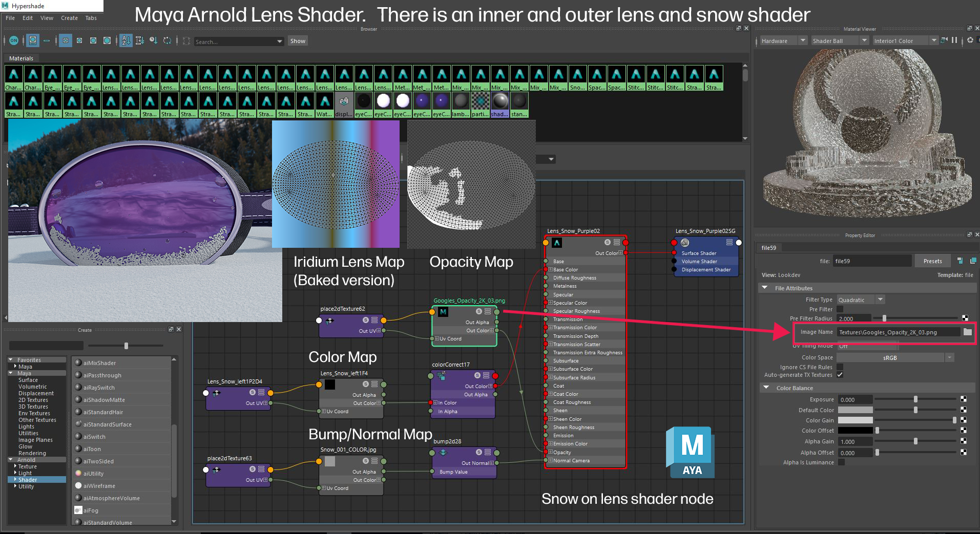Select the extra large swatch size icon

pos(107,40)
